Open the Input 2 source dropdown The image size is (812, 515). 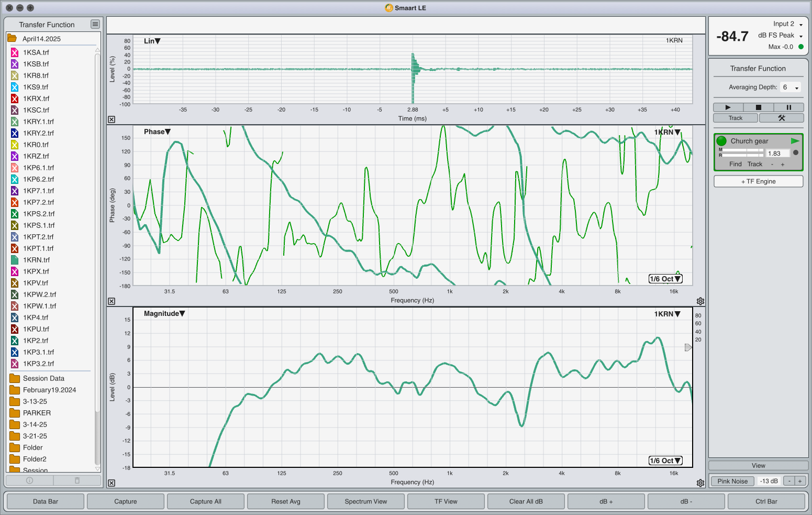pyautogui.click(x=788, y=24)
